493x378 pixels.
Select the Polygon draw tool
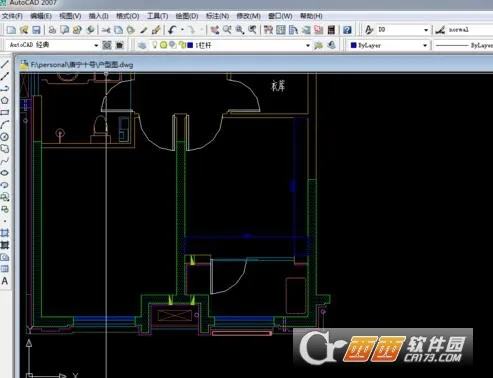click(5, 100)
